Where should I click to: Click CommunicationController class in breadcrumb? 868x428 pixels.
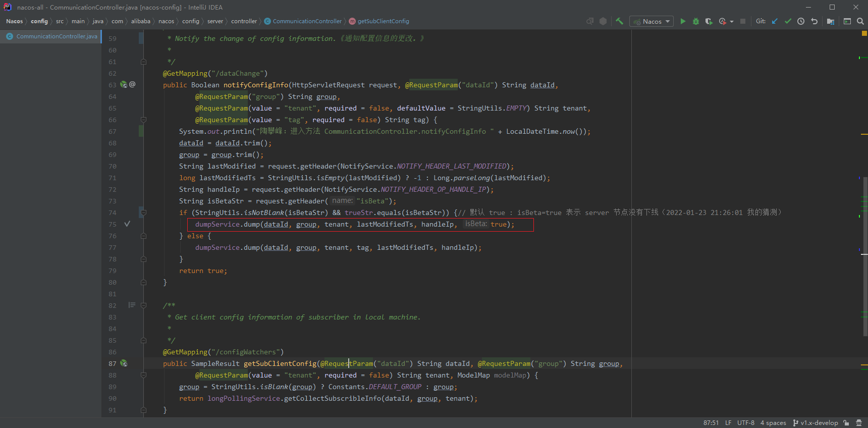[303, 21]
